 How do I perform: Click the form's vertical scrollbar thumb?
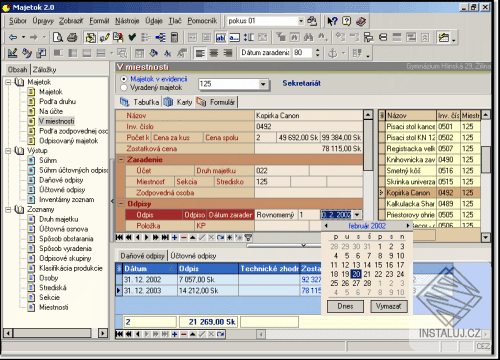point(368,145)
